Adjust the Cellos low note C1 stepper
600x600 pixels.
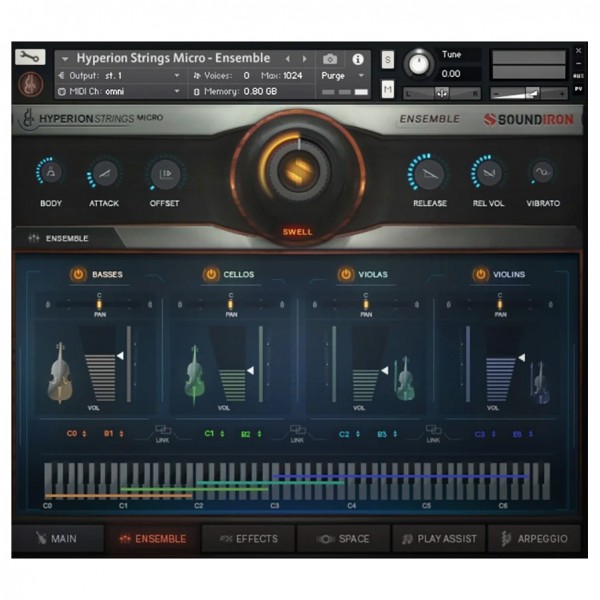point(222,434)
